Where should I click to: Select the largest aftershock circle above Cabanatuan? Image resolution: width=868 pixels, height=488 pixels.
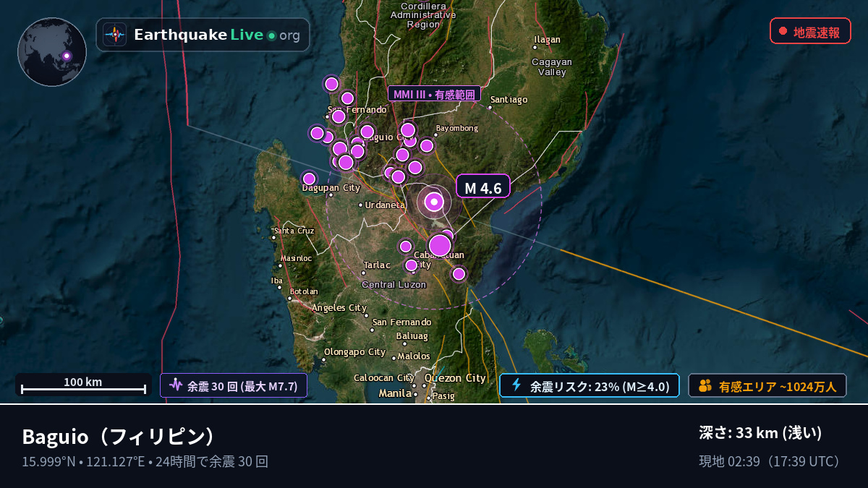pyautogui.click(x=440, y=246)
